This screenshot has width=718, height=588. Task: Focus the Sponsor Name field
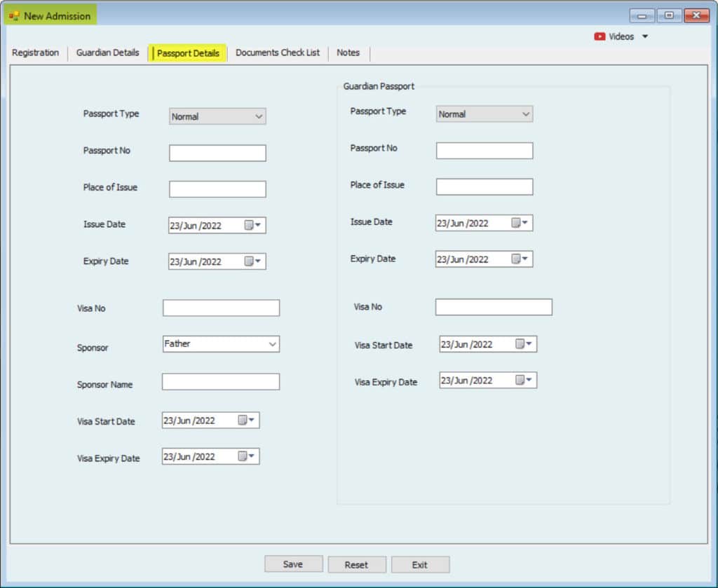(x=221, y=382)
